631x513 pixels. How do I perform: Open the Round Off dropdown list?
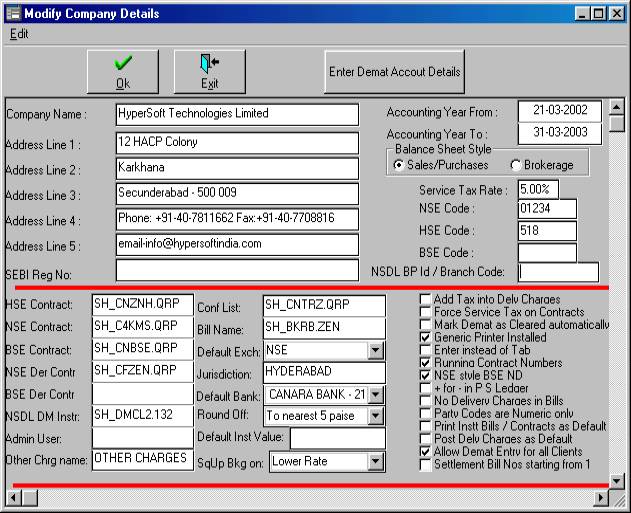coord(375,415)
